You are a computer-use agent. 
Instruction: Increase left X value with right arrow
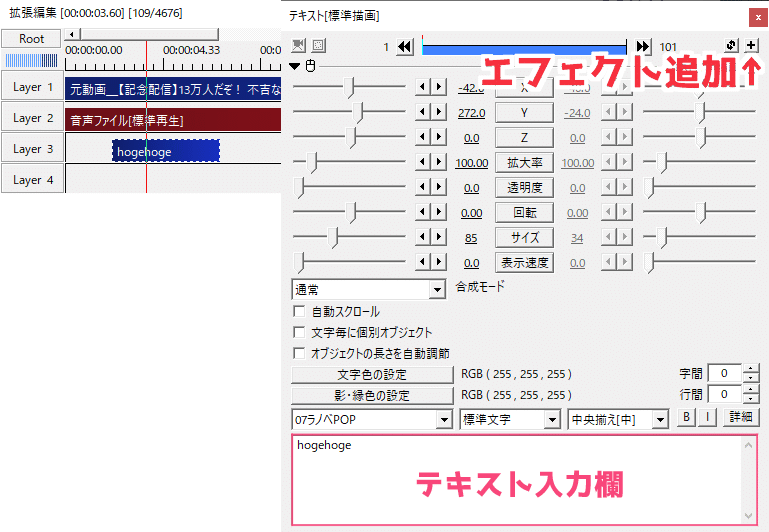pos(439,87)
